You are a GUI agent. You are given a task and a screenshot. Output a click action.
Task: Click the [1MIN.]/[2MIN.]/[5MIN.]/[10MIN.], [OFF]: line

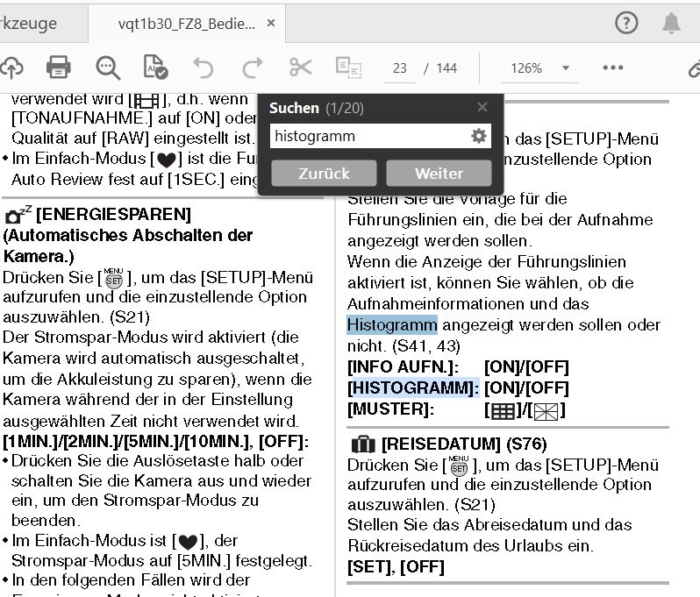coord(156,442)
